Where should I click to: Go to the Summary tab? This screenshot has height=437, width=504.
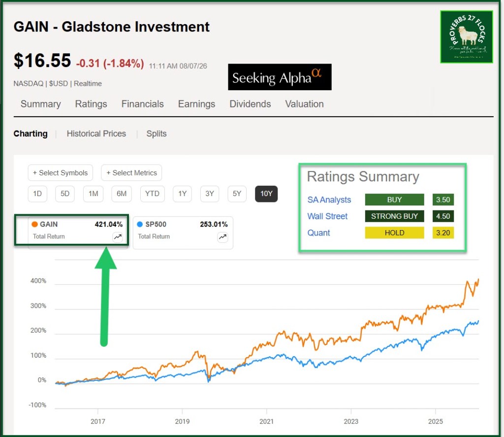[x=41, y=104]
